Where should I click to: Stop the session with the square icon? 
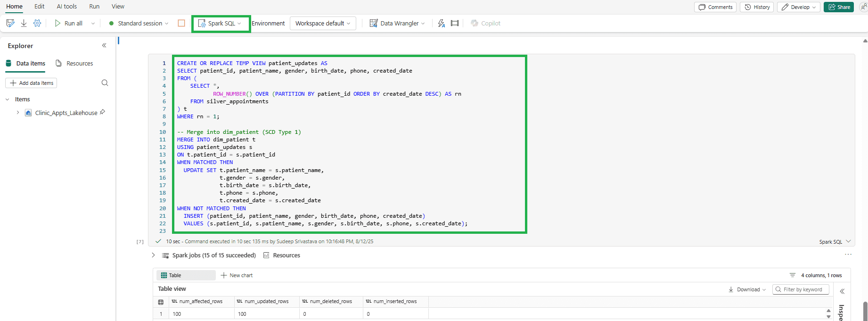(x=181, y=23)
